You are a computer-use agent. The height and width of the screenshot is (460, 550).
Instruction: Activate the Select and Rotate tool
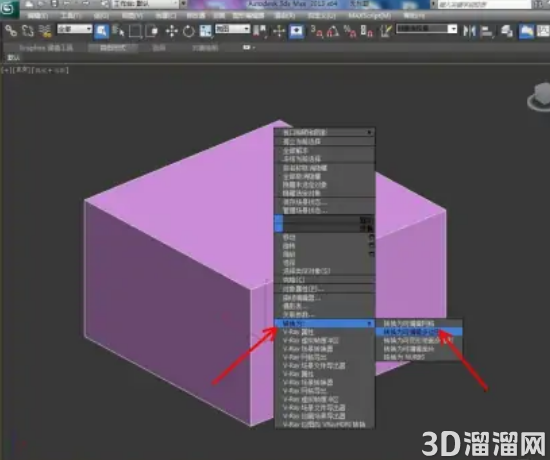(189, 31)
